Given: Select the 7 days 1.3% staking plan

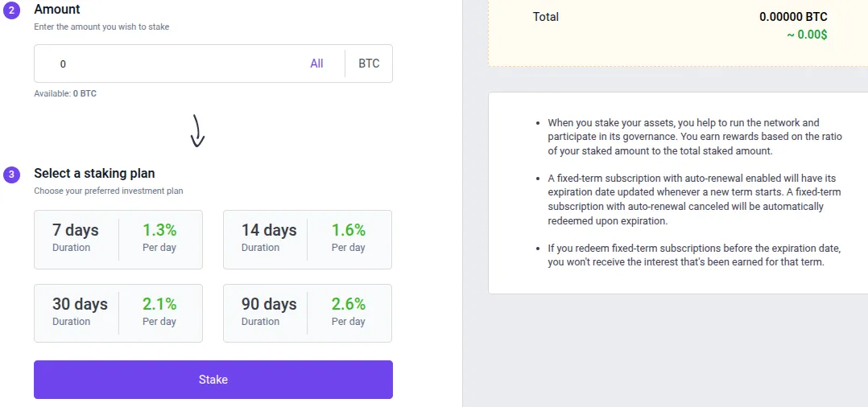Looking at the screenshot, I should (x=118, y=240).
